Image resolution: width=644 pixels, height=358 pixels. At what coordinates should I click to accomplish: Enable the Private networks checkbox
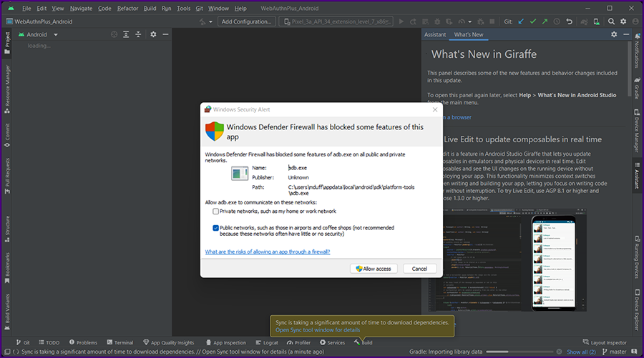click(x=215, y=212)
